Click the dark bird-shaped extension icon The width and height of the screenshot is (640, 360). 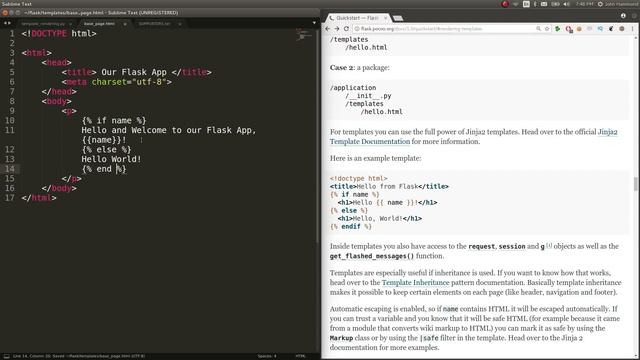[x=611, y=29]
